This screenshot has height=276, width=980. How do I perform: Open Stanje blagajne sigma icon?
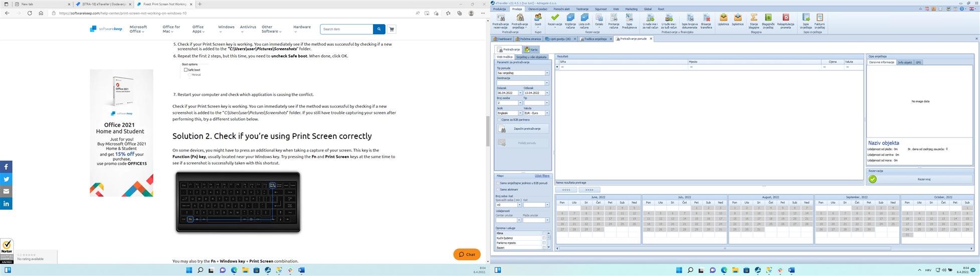754,21
